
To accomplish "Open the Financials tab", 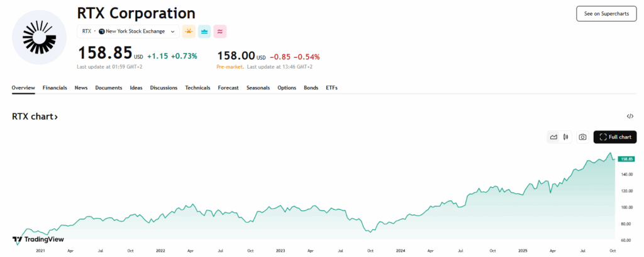I will click(55, 88).
